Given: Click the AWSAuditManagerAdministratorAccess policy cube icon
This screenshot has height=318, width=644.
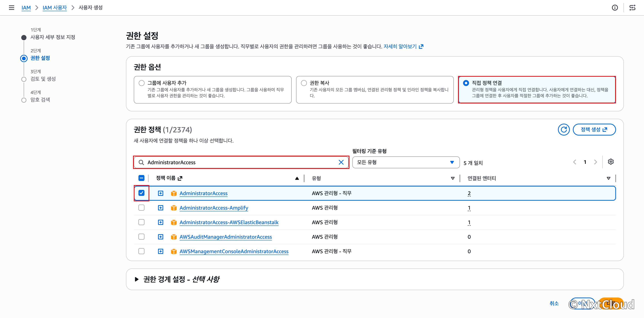Looking at the screenshot, I should point(174,237).
